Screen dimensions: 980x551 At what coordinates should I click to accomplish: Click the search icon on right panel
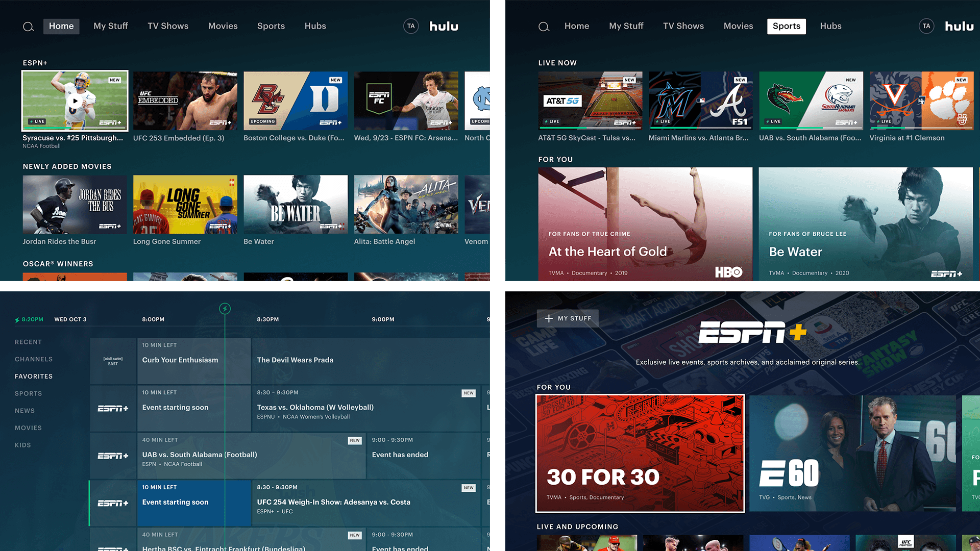tap(544, 26)
